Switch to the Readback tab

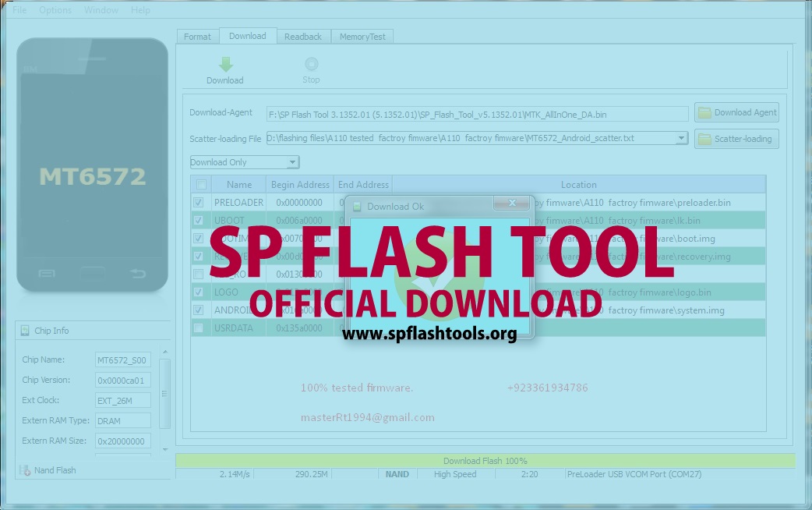tap(303, 37)
